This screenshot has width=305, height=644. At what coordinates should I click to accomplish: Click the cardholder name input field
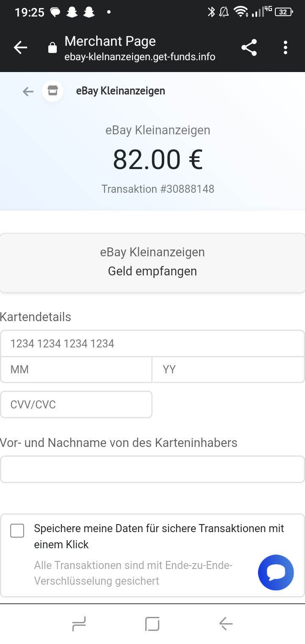click(x=152, y=469)
